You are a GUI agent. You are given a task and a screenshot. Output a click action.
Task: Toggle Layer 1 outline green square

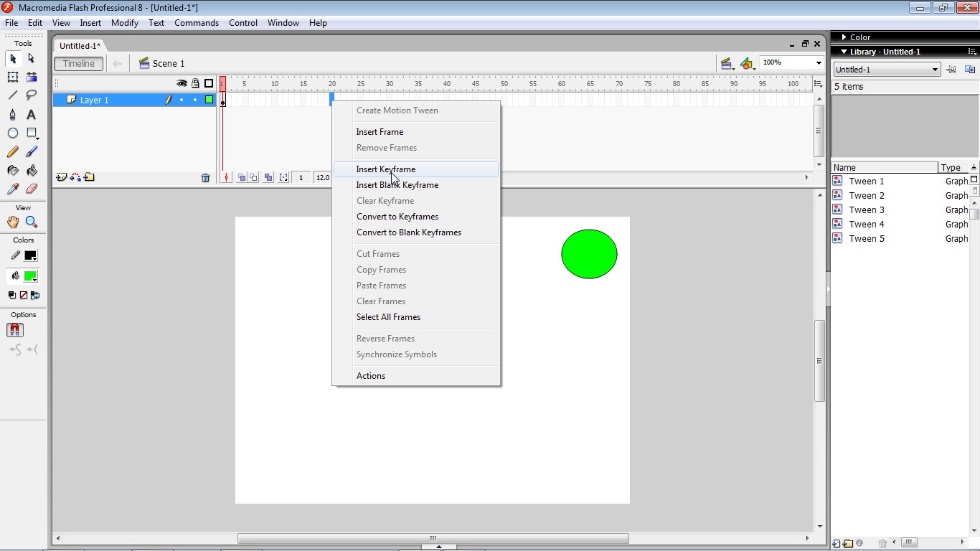pos(209,100)
